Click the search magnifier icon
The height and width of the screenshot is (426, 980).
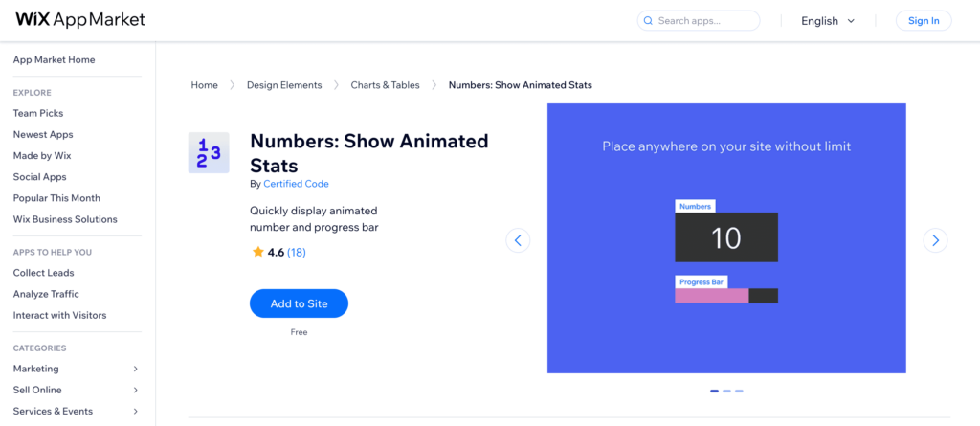[648, 21]
